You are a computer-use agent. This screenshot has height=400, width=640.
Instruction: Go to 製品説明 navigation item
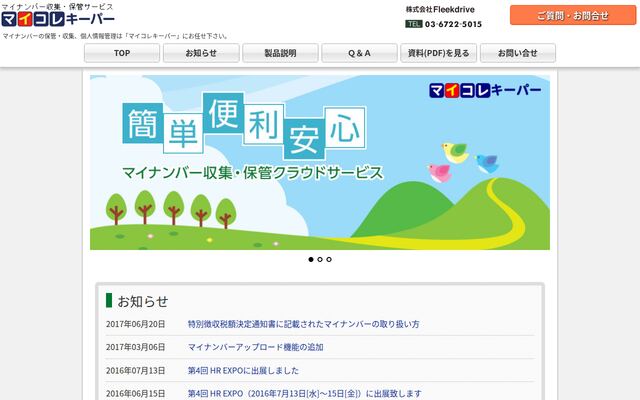(280, 53)
